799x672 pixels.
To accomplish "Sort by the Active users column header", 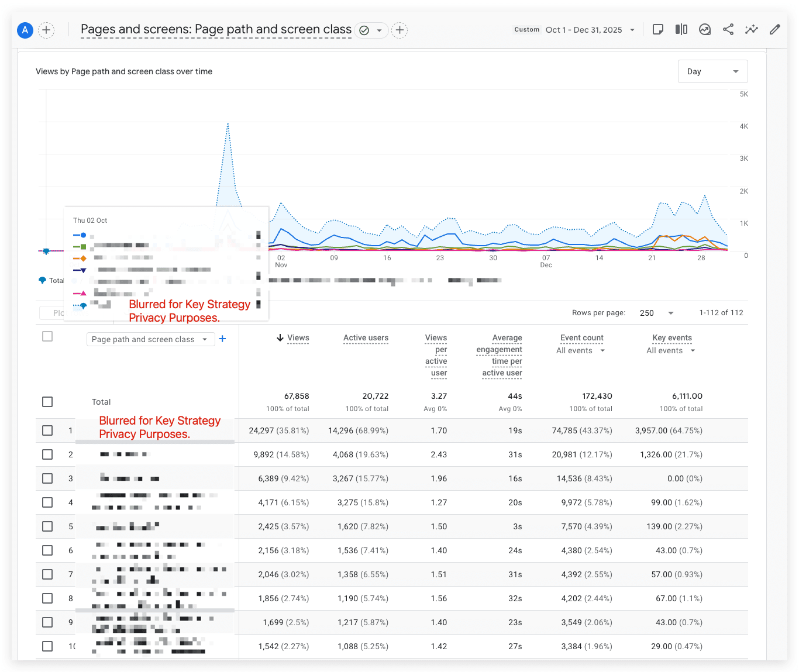I will click(366, 338).
